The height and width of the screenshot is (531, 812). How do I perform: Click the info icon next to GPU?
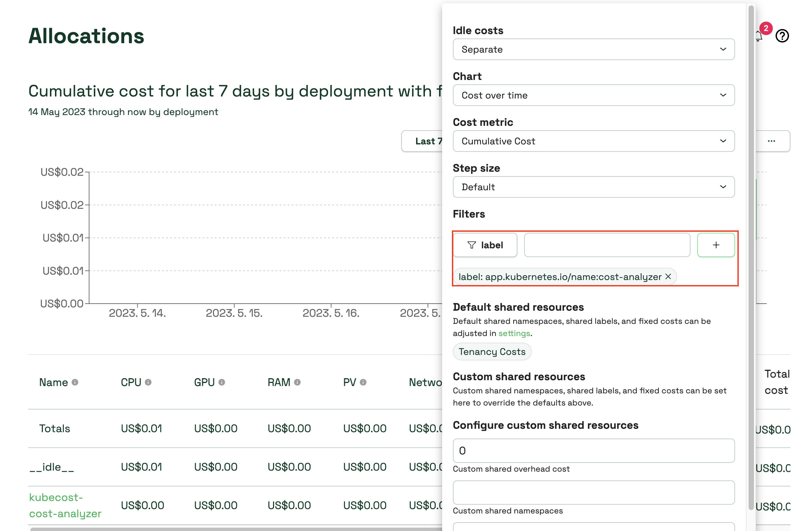tap(222, 382)
